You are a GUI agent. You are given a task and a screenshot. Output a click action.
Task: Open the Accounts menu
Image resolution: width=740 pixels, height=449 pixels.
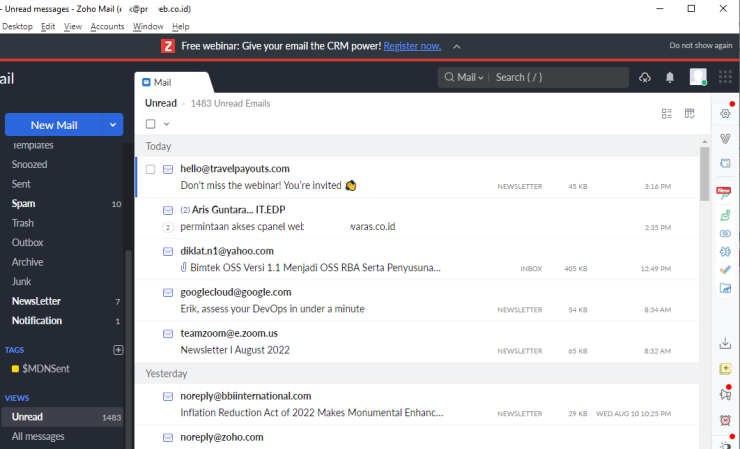107,26
